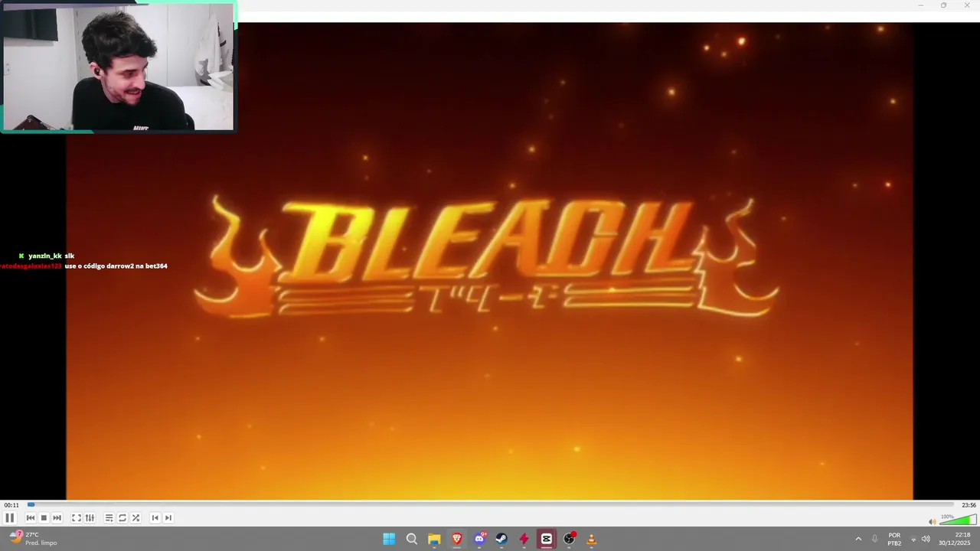Show the playlist panel
Viewport: 980px width, 551px height.
click(x=109, y=518)
